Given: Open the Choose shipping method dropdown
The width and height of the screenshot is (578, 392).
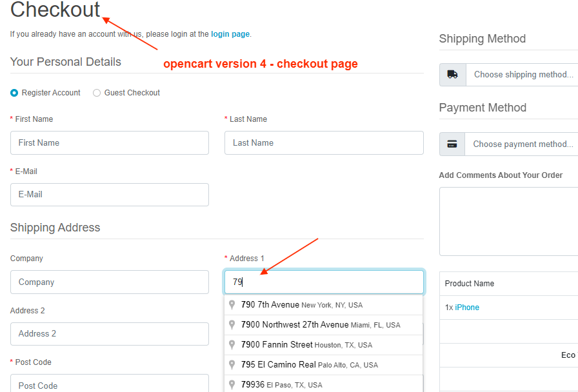Looking at the screenshot, I should pos(523,75).
